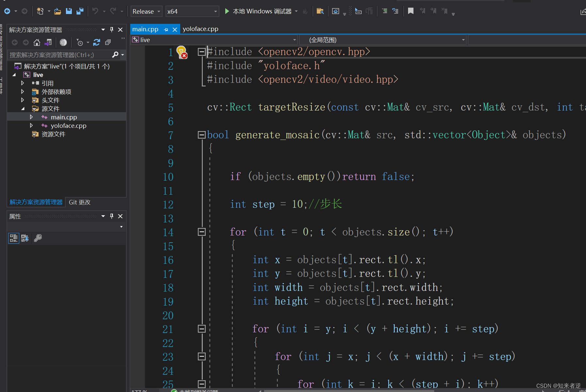
Task: Switch views icon in Solution Explorer
Action: coord(48,42)
